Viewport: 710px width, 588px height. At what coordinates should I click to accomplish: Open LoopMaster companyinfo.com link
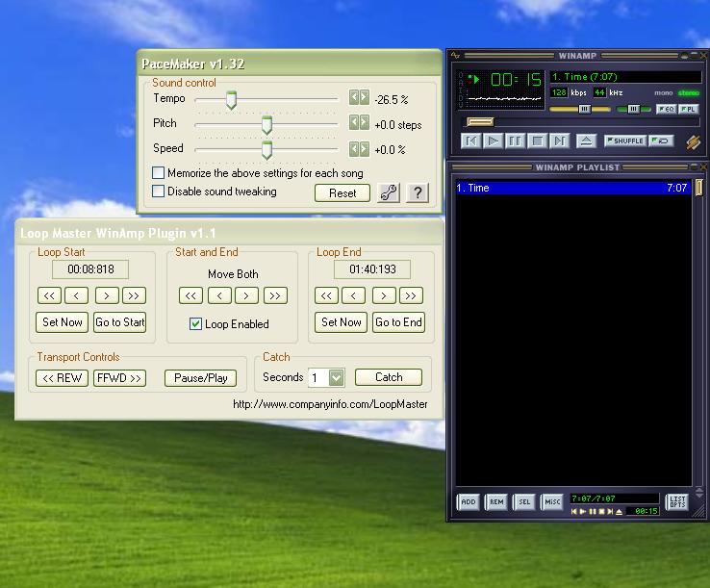330,404
